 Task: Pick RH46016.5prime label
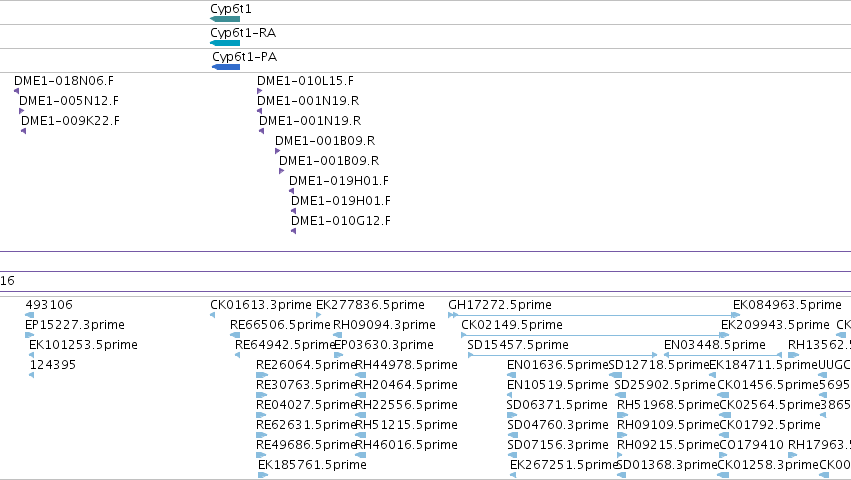click(407, 446)
